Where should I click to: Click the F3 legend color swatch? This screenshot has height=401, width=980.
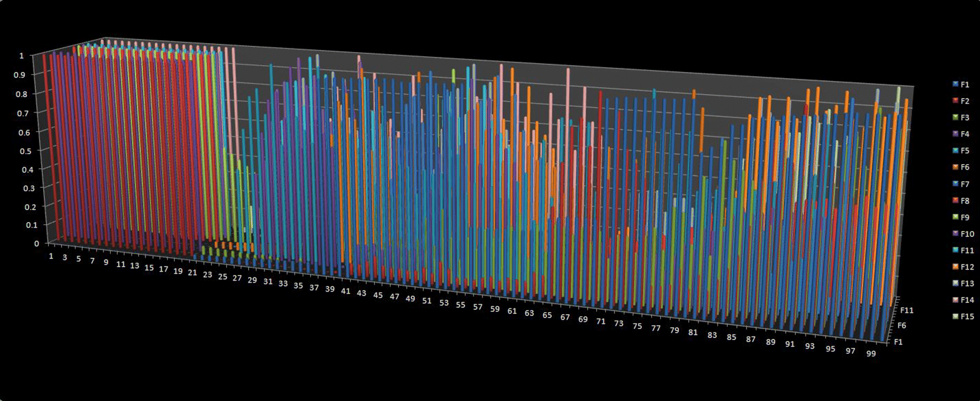coord(955,117)
